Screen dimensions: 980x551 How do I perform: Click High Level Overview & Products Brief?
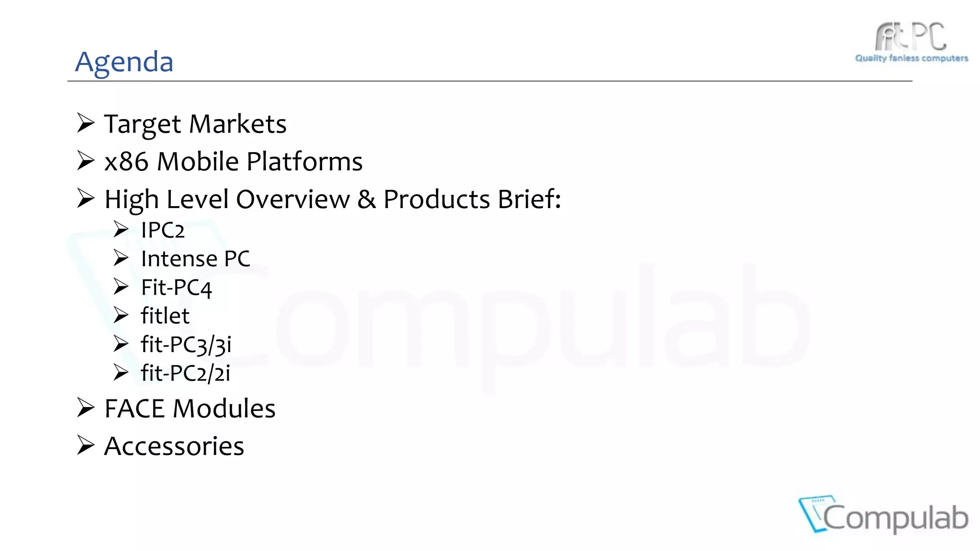click(333, 199)
